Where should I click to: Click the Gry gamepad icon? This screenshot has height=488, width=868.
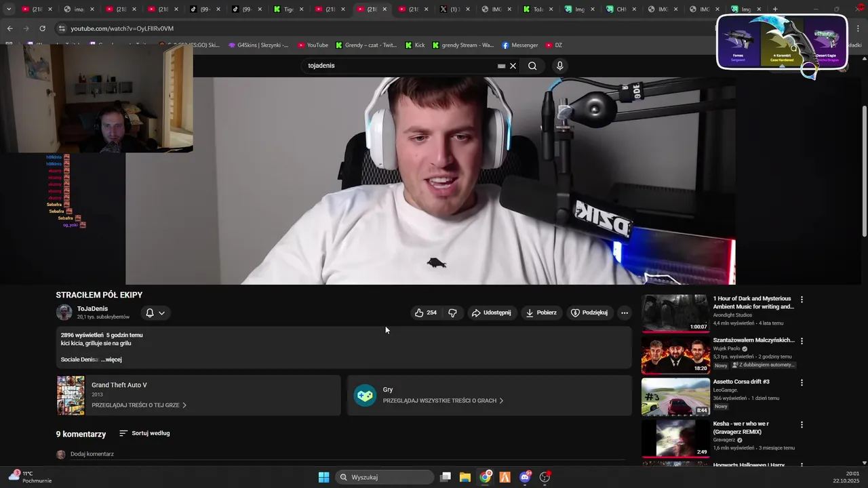[x=365, y=395]
